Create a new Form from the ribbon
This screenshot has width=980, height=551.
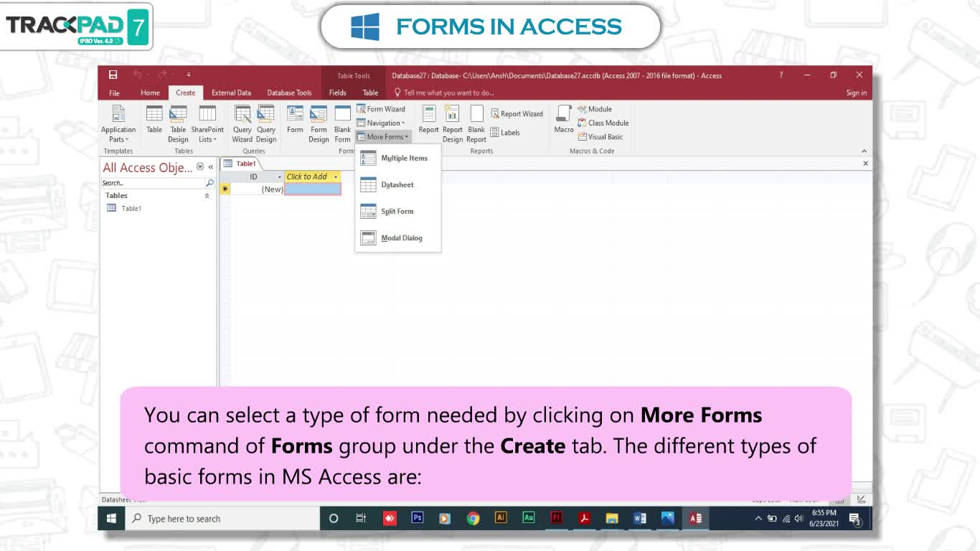tap(295, 119)
